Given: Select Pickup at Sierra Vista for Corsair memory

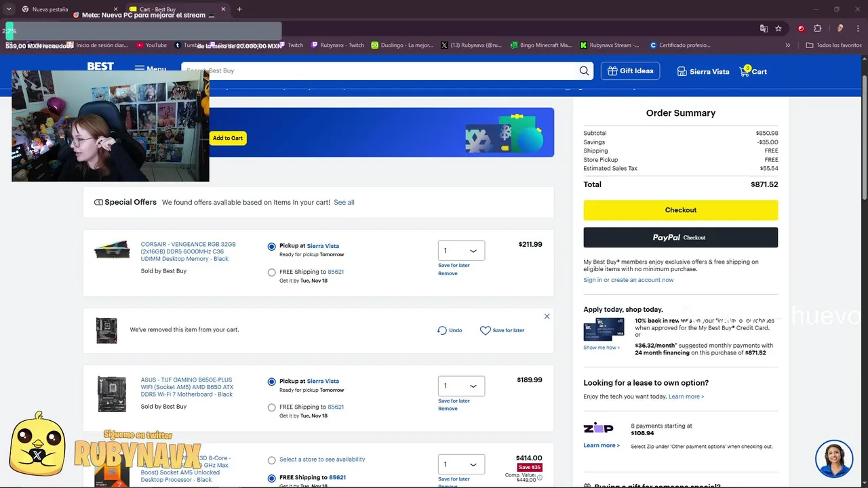Looking at the screenshot, I should [x=272, y=247].
